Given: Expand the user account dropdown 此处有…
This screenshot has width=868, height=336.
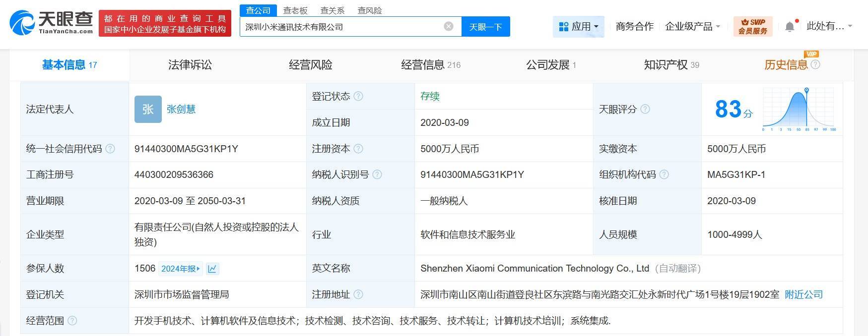Looking at the screenshot, I should coord(829,26).
